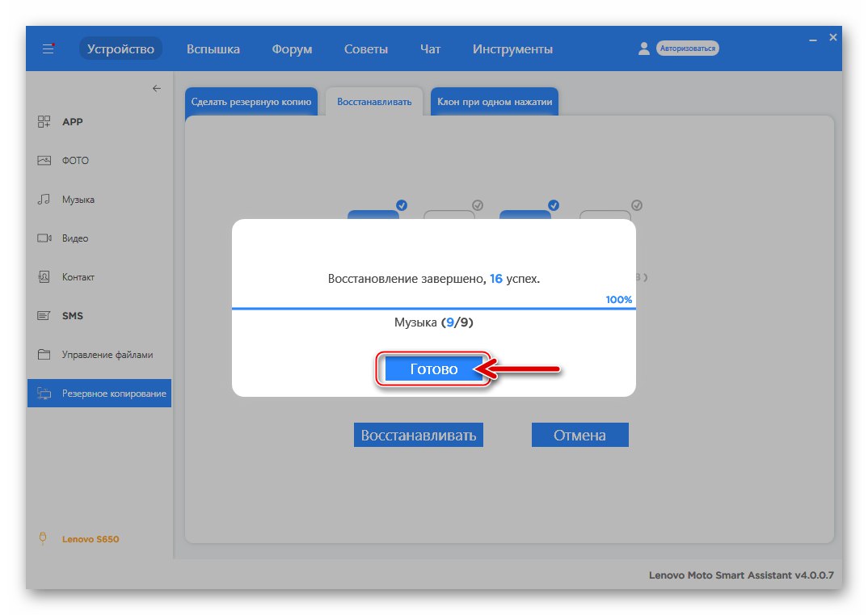868x615 pixels.
Task: Click the Готово button in the dialog
Action: [x=433, y=369]
